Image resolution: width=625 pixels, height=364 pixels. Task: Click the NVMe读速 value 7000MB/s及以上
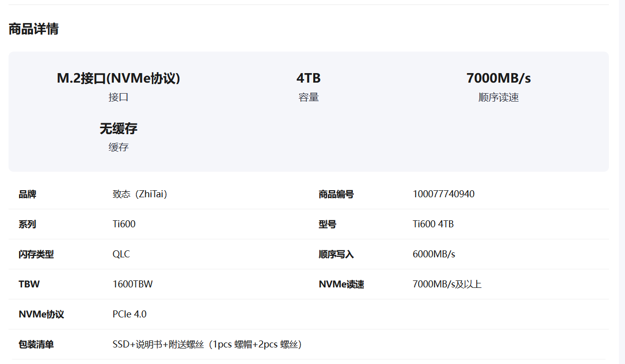click(x=447, y=284)
